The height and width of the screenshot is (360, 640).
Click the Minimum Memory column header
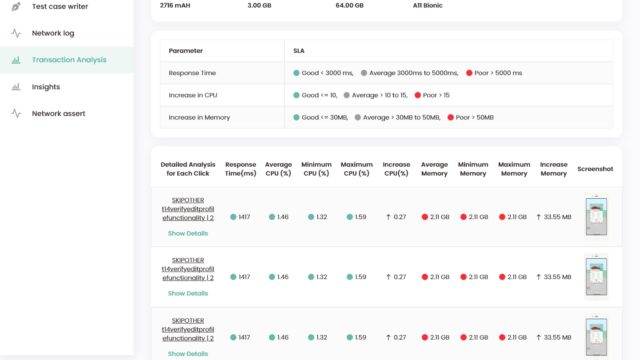click(x=473, y=169)
